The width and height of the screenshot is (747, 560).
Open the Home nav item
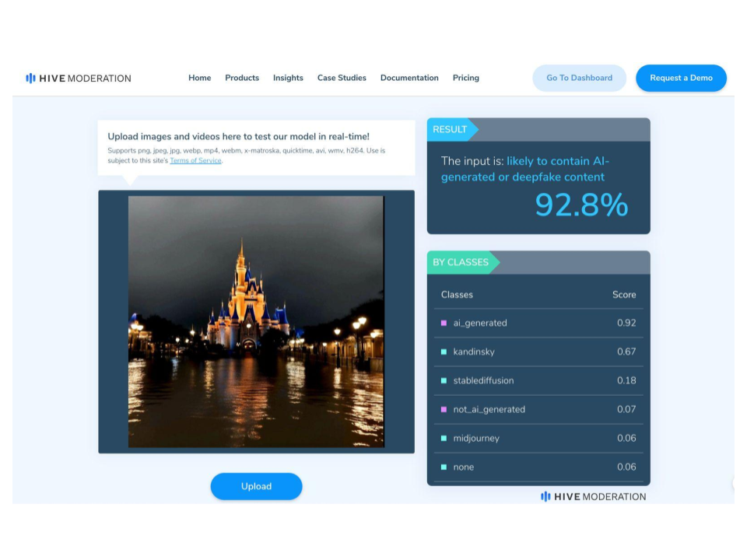pyautogui.click(x=200, y=78)
